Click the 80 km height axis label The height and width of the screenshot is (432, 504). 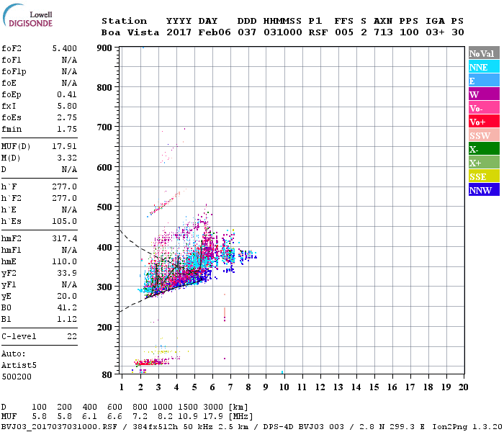click(x=107, y=375)
